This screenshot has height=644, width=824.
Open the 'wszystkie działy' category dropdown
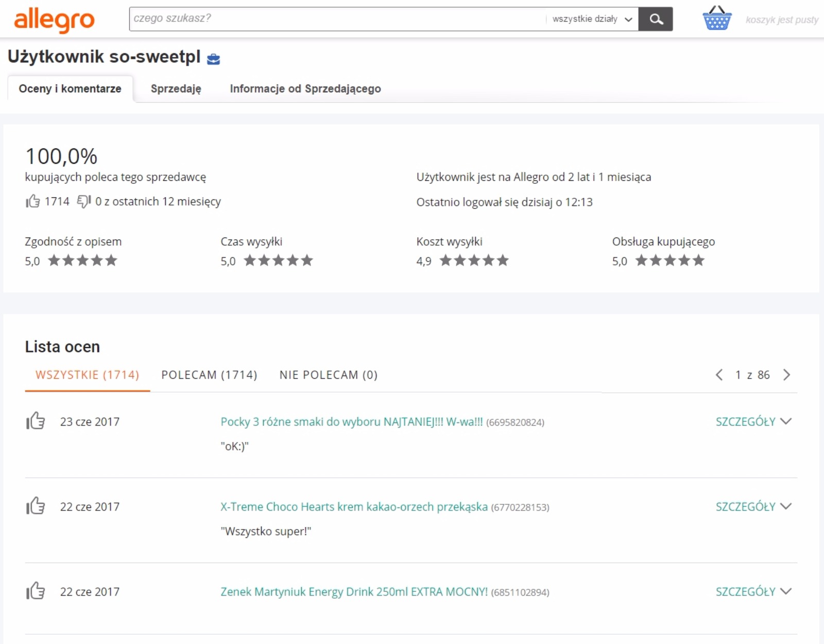click(x=592, y=19)
